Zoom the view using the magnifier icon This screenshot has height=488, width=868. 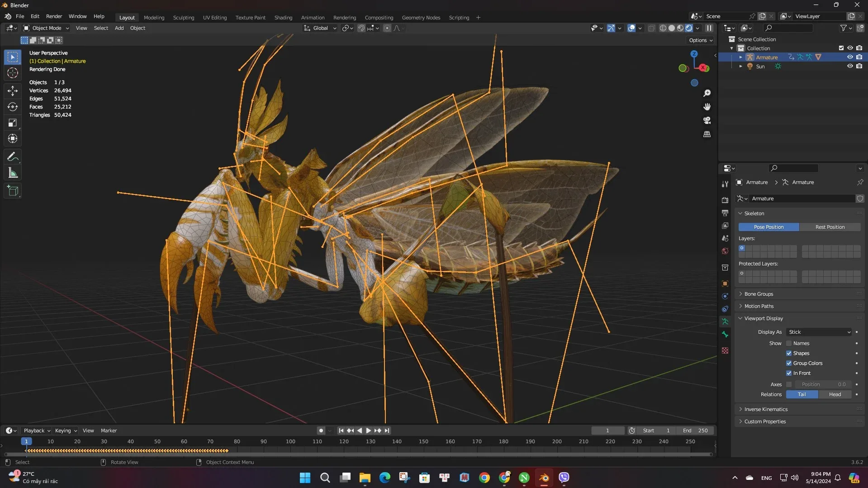pos(707,93)
